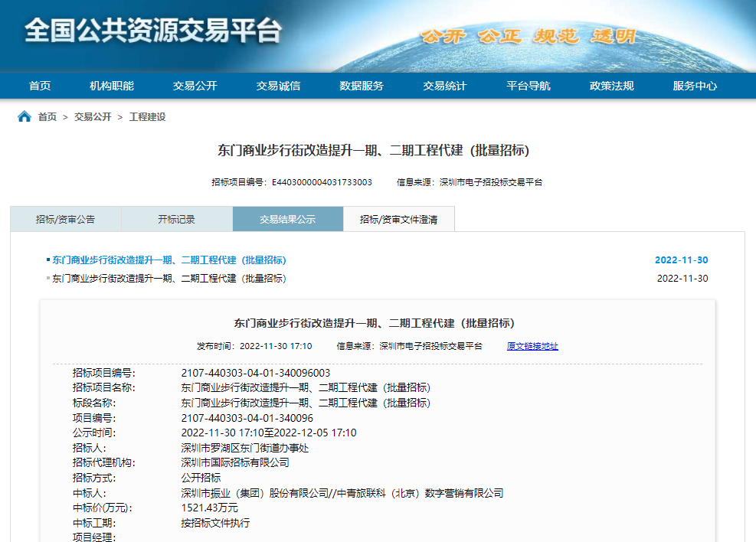The image size is (756, 542).
Task: Open 招标/资审文件澄清 tab
Action: [x=399, y=219]
